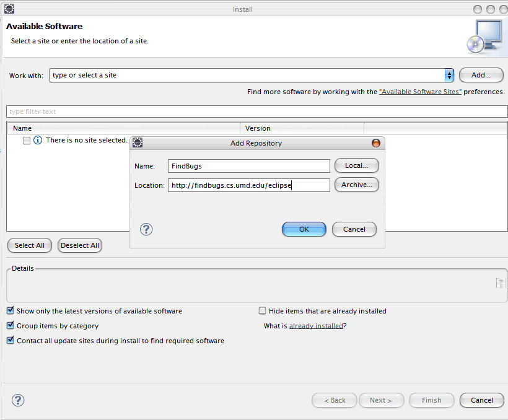Open 'Available Software Sites' preferences link

pyautogui.click(x=420, y=92)
